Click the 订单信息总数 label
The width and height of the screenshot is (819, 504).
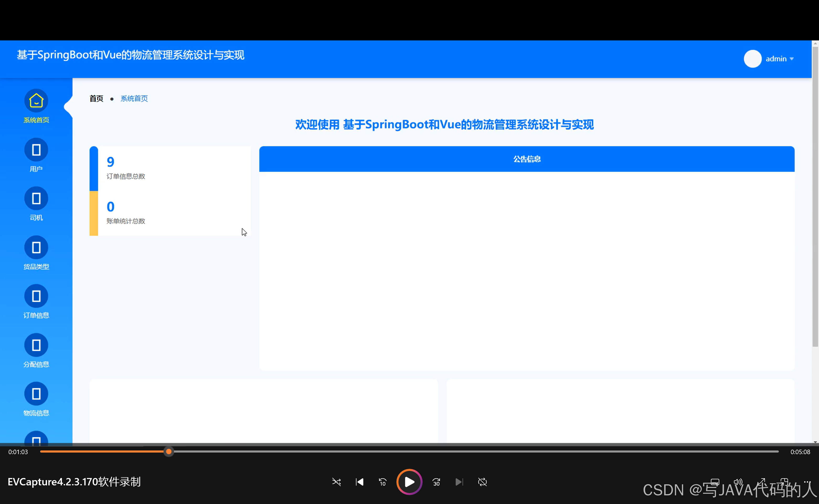126,176
